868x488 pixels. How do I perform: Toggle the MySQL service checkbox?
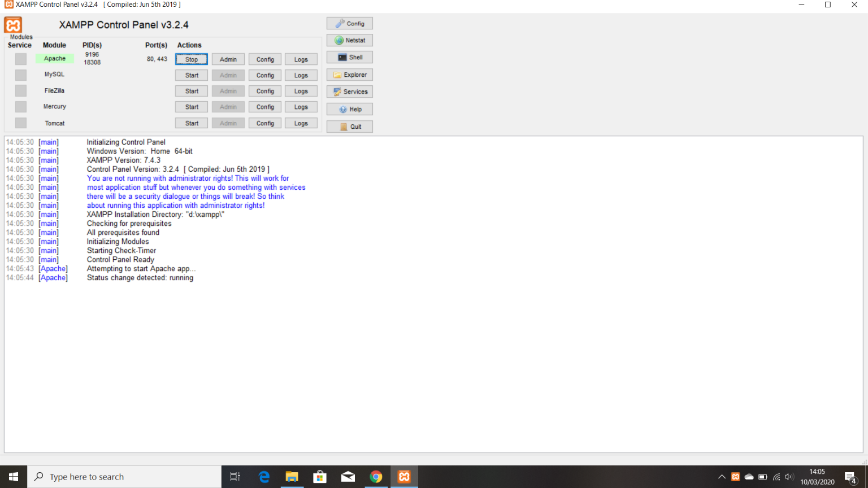(21, 75)
